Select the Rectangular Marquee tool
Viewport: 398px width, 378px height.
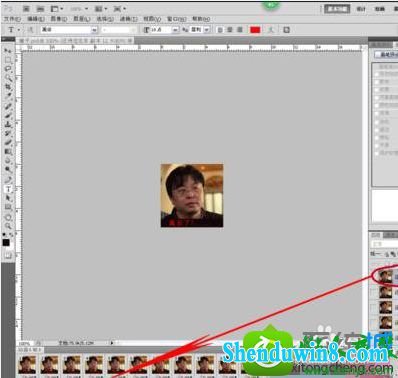point(8,60)
